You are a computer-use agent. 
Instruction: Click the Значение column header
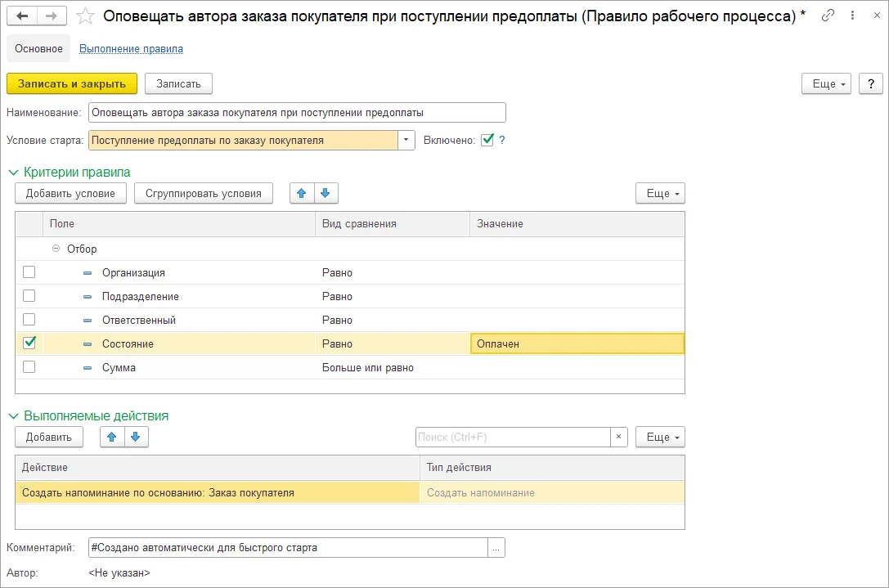[577, 224]
